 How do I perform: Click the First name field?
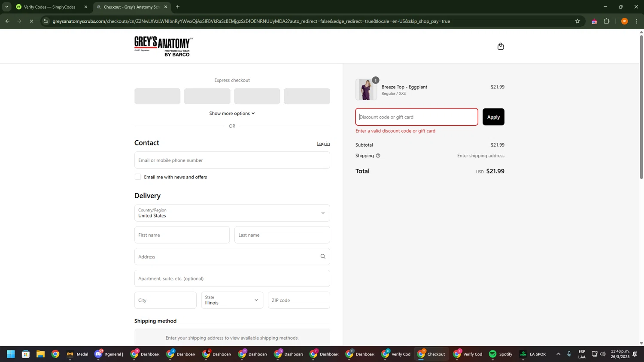(182, 235)
